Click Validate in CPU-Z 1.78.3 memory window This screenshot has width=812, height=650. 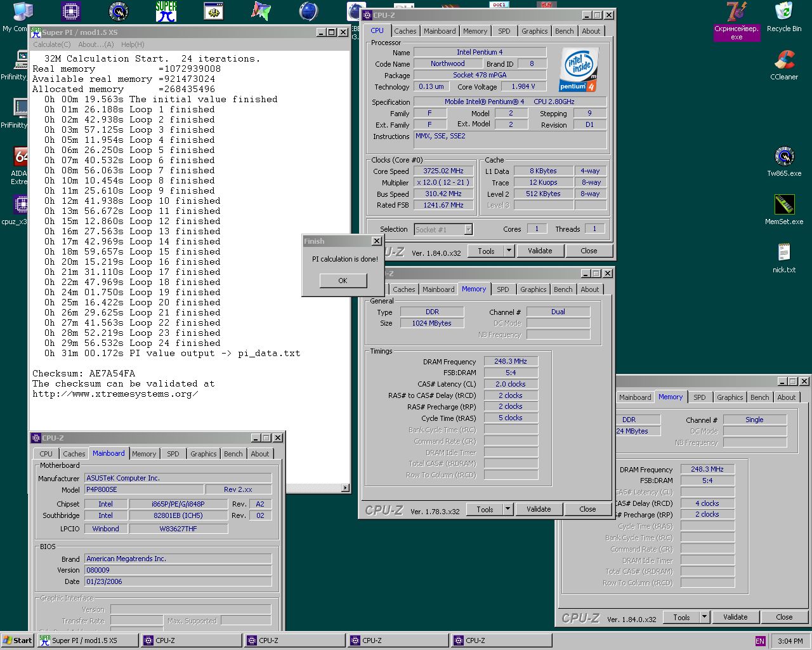pos(539,509)
